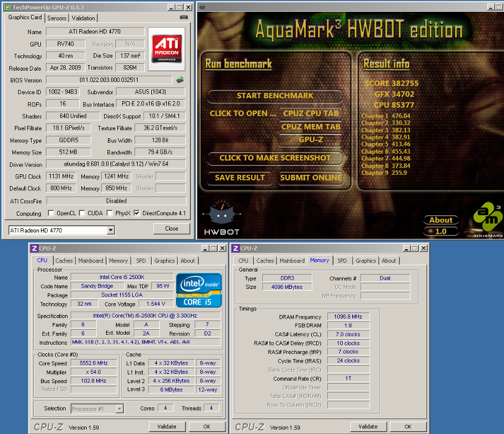The height and width of the screenshot is (434, 504).
Task: Click the GPU Clock value 1131 MHz
Action: 61,176
